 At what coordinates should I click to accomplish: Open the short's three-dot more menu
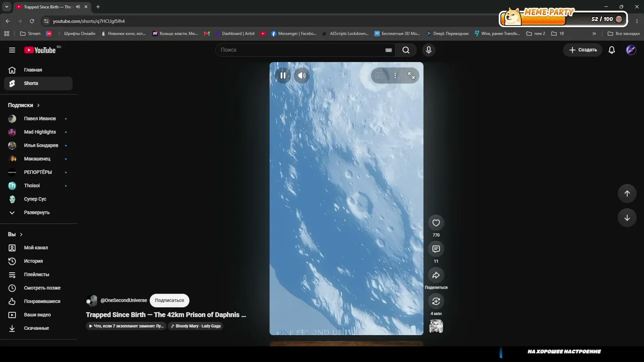[x=395, y=75]
